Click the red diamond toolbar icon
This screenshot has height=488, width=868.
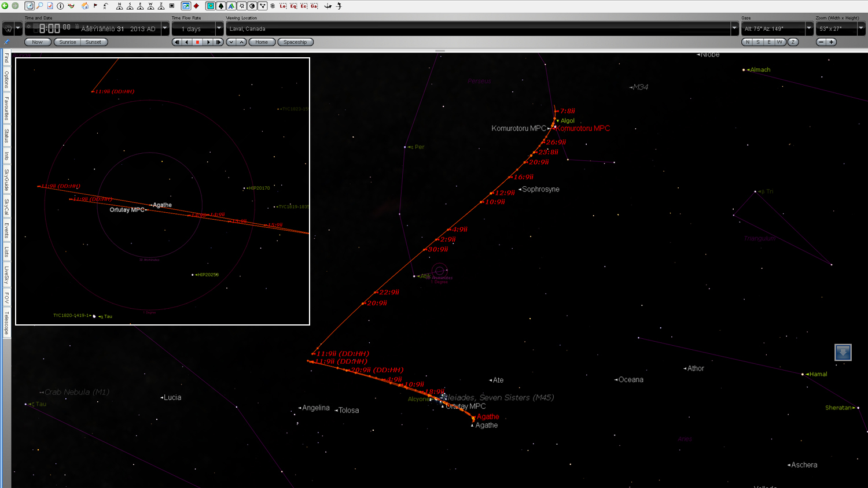click(x=196, y=6)
